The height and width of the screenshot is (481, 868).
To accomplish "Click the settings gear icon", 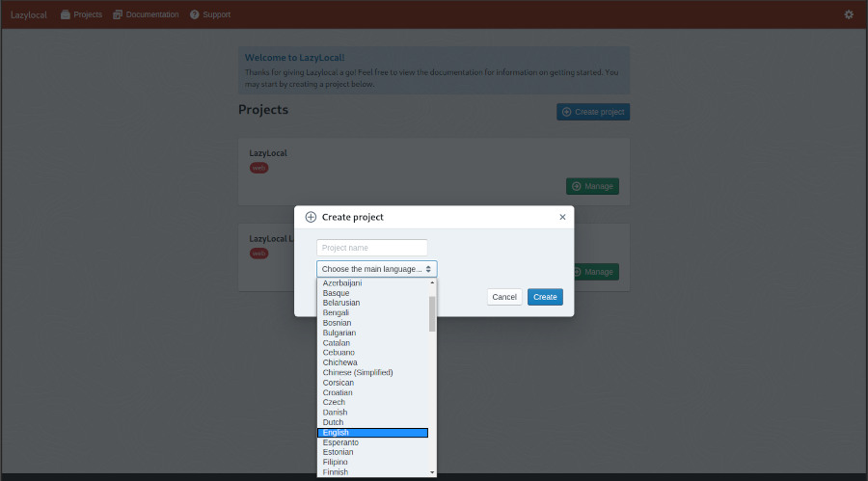I will coord(849,14).
